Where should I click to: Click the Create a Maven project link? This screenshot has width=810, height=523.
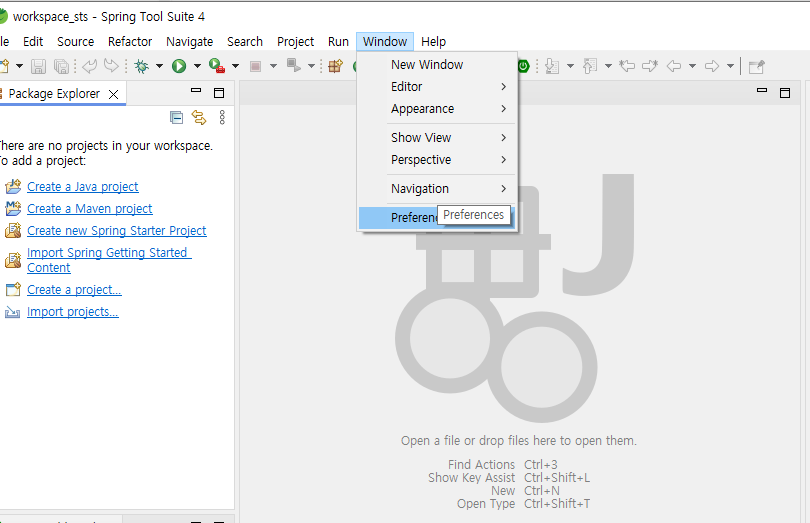point(90,209)
